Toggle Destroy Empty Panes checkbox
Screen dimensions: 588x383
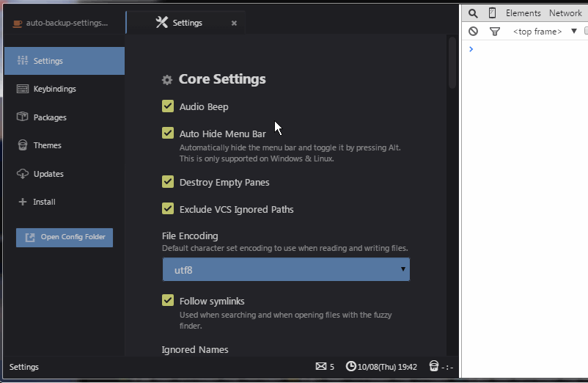(168, 181)
